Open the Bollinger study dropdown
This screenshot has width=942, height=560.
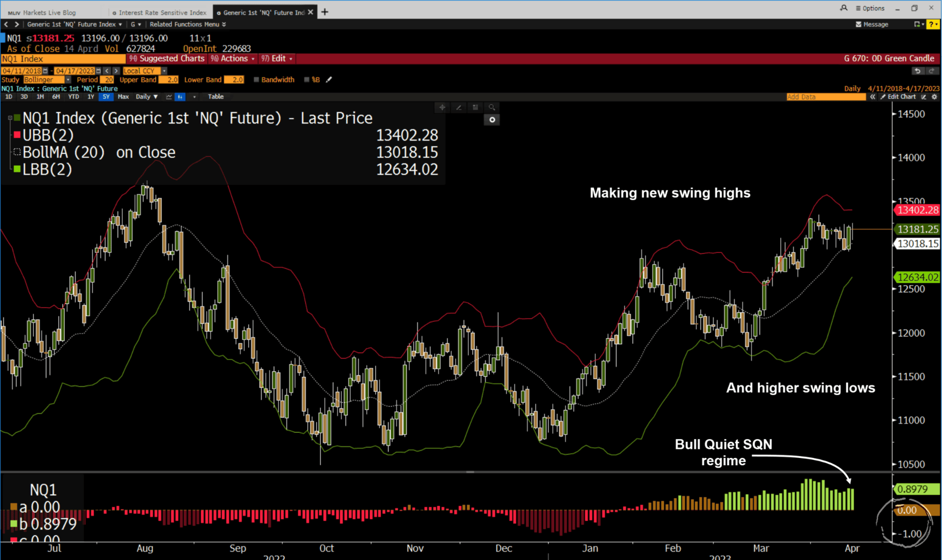pos(68,80)
